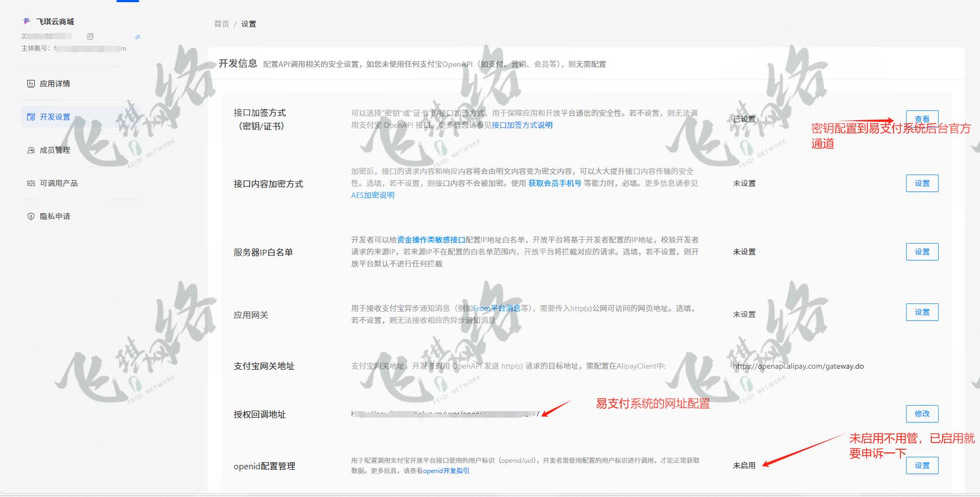Open From平台消息 link
Screen dimensions: 980x497
click(x=497, y=308)
